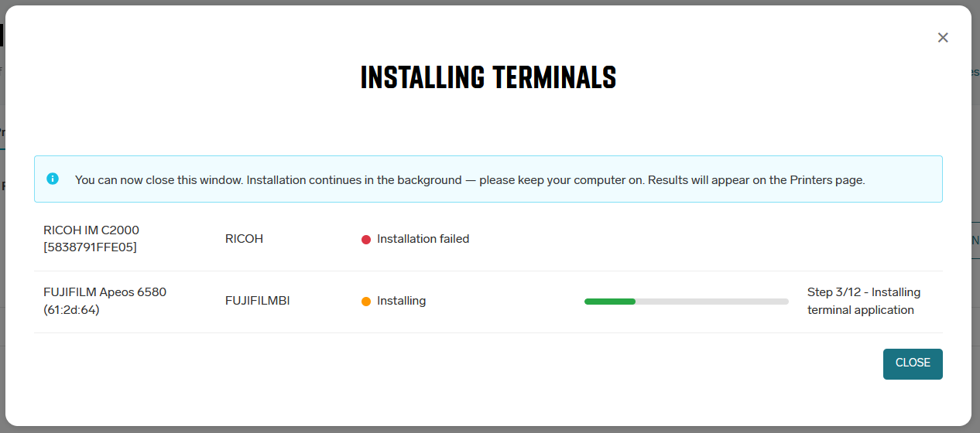Viewport: 980px width, 433px height.
Task: Click the green installation progress bar
Action: (x=610, y=302)
